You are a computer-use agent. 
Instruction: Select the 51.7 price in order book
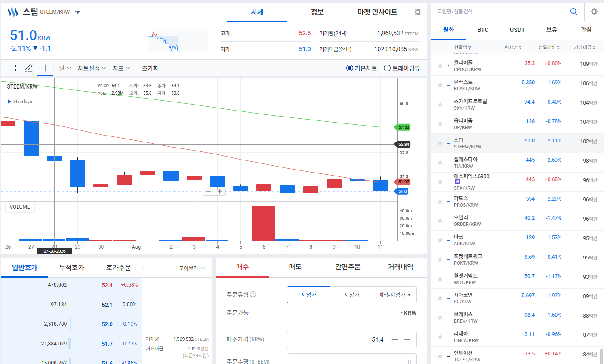(107, 344)
